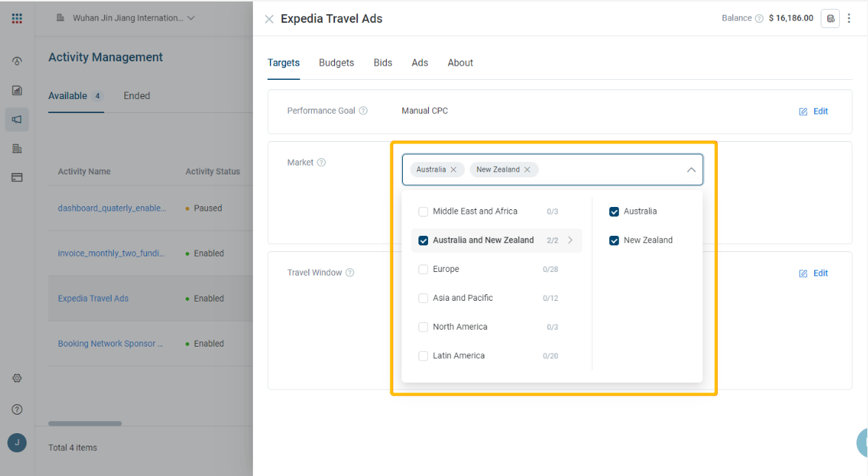
Task: Click the building icon beside property name
Action: pos(61,18)
